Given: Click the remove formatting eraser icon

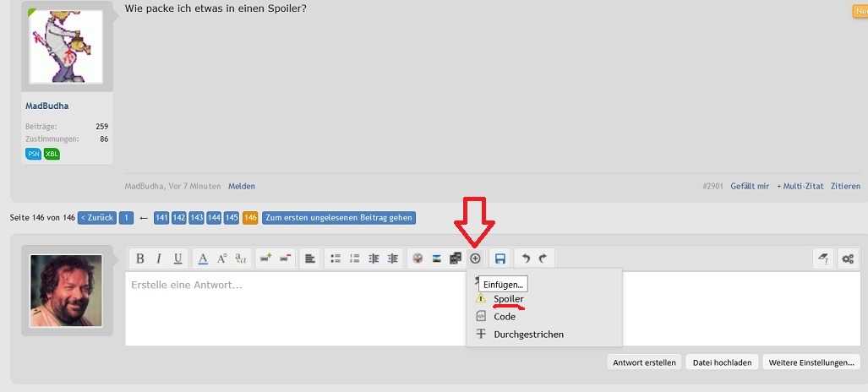Looking at the screenshot, I should (x=823, y=259).
